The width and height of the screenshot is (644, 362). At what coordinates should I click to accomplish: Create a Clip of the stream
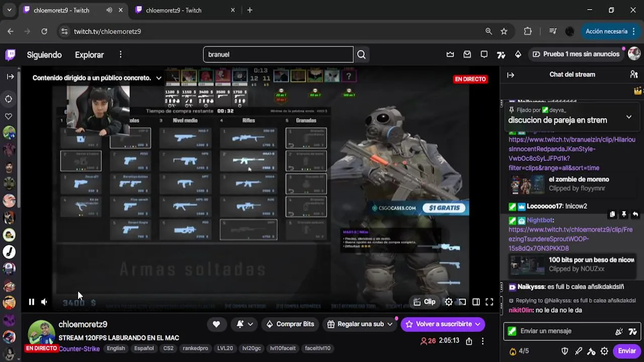[424, 302]
